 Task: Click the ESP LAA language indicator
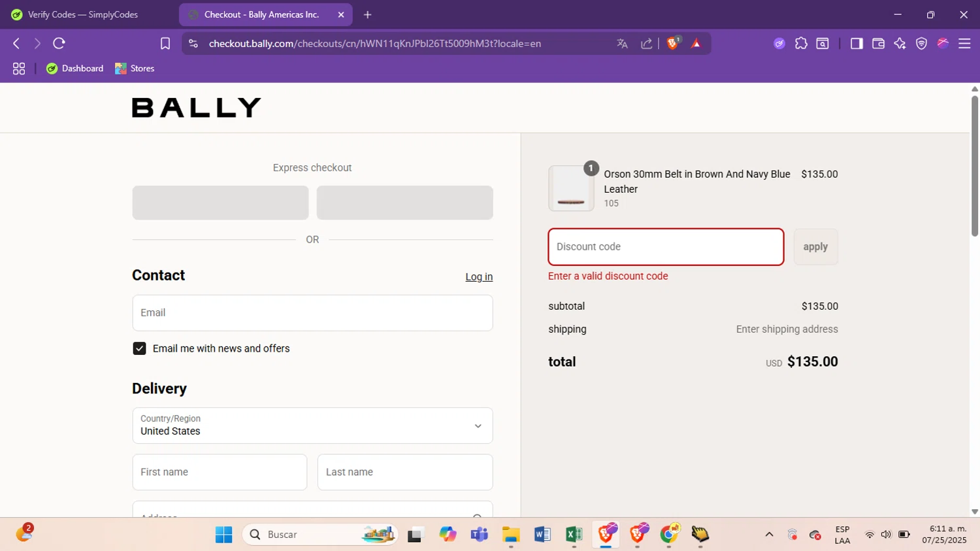point(842,535)
